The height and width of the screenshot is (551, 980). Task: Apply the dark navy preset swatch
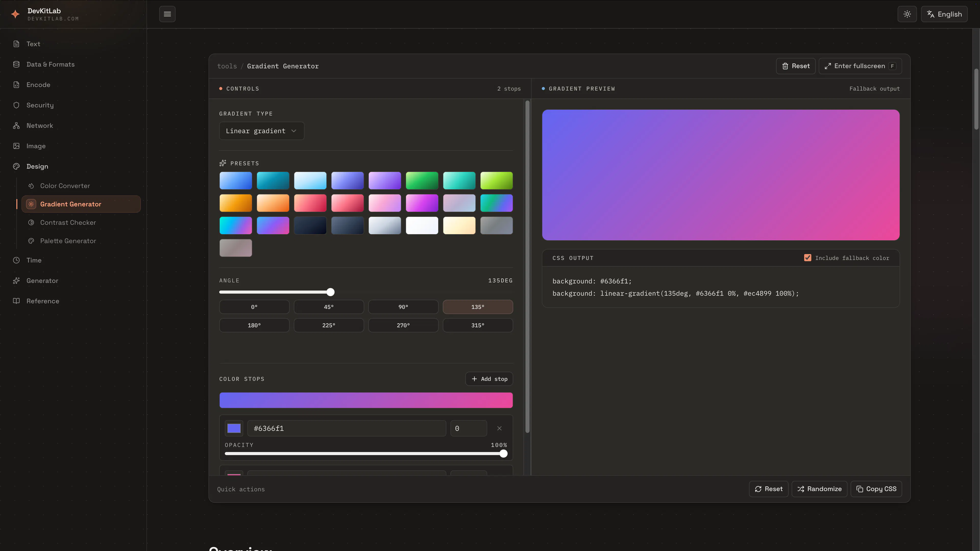(310, 226)
